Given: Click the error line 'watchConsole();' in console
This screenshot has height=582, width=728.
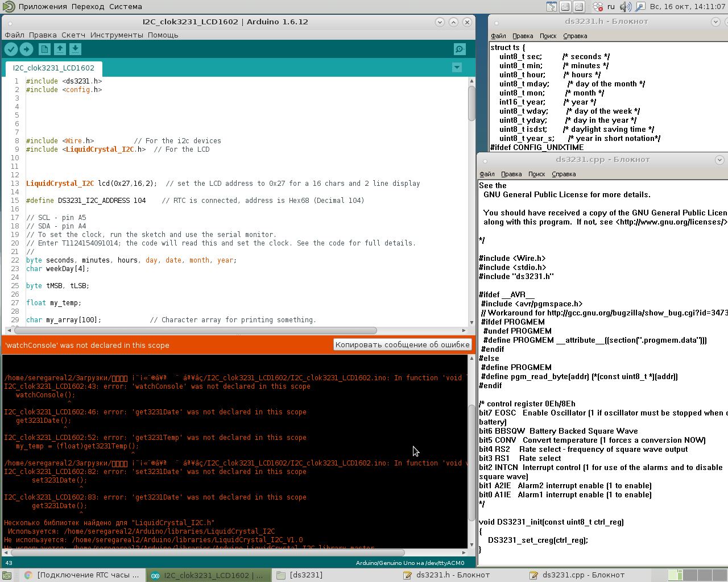Looking at the screenshot, I should tap(45, 395).
